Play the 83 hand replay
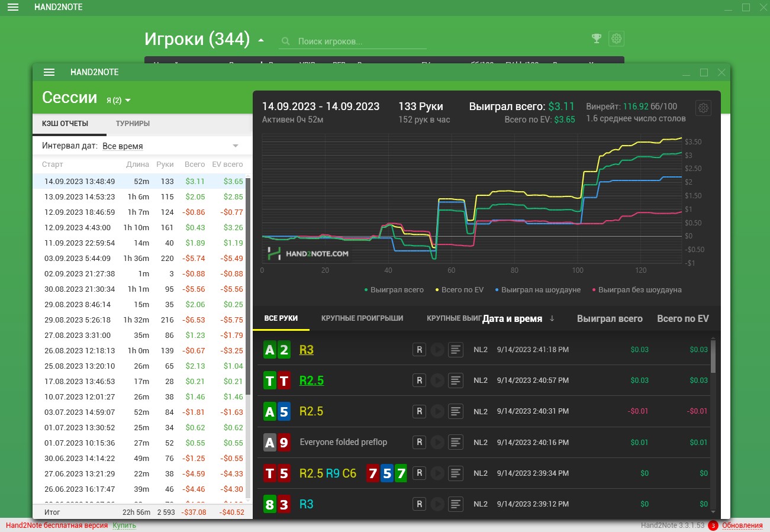The image size is (770, 532). (437, 504)
